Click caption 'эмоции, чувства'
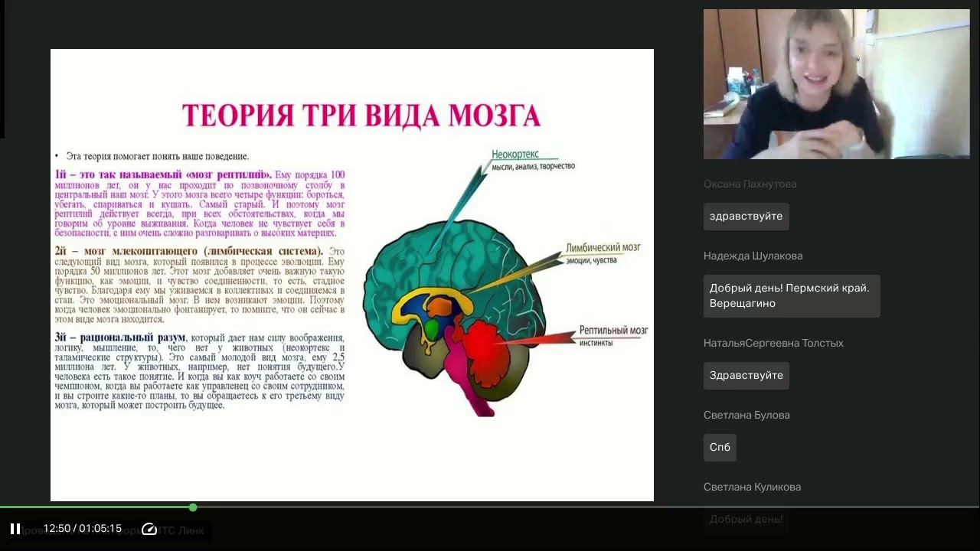The image size is (980, 551). click(x=591, y=260)
